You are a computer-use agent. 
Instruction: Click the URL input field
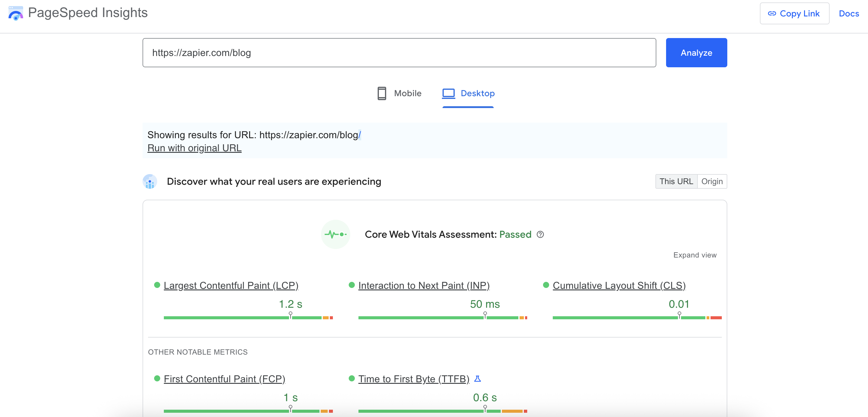[399, 53]
